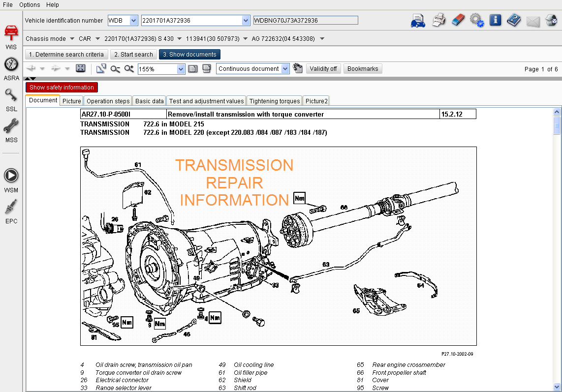Click Show safety information button
Screen dimensions: 562x392
(x=62, y=88)
